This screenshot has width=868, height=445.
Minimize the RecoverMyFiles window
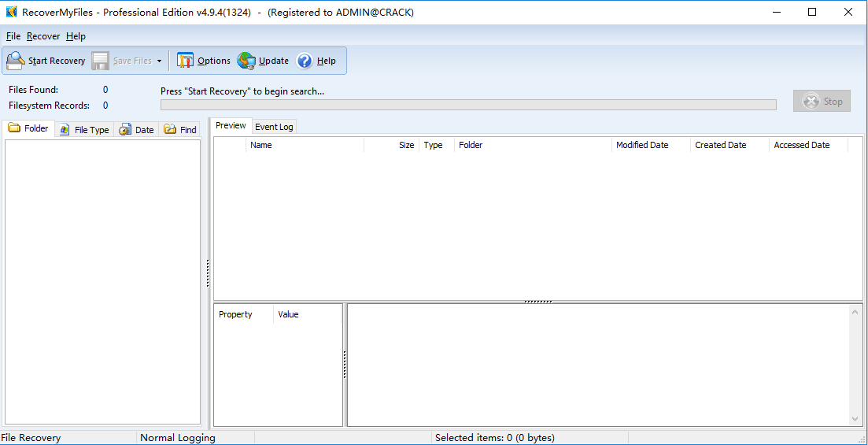pyautogui.click(x=776, y=12)
